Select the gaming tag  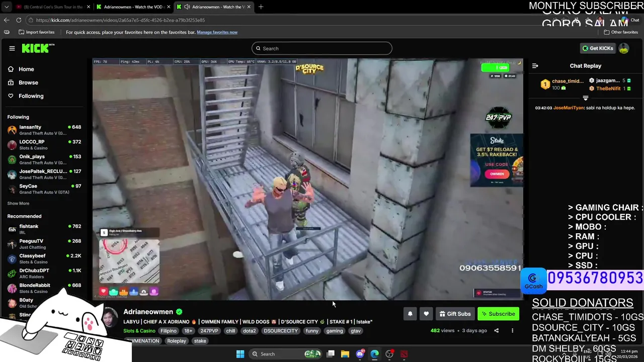point(335,331)
